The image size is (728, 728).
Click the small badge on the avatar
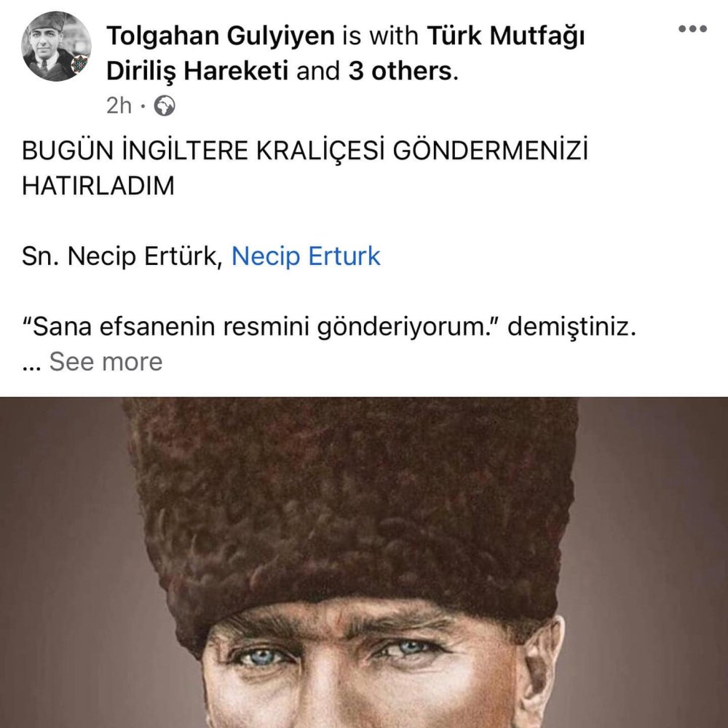point(79,64)
